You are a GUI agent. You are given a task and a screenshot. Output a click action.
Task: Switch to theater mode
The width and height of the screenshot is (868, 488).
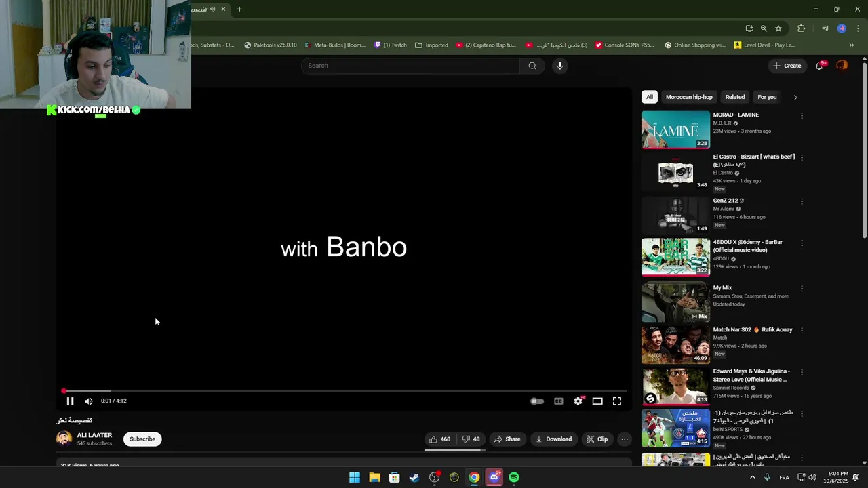597,401
